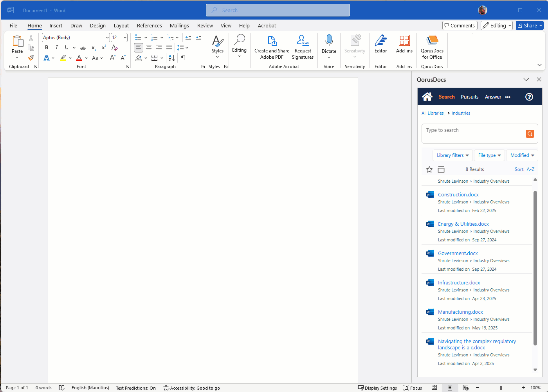Click the orange search button in QorusDocs

point(530,134)
